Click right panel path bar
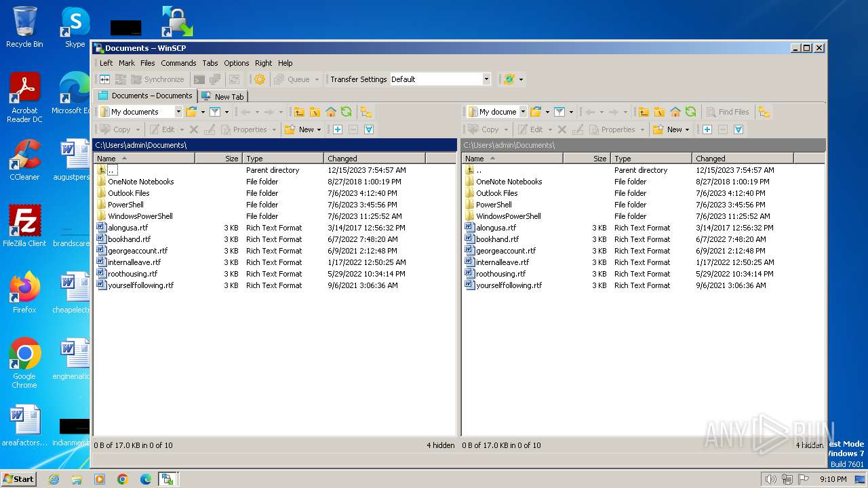The width and height of the screenshot is (868, 488). [644, 145]
